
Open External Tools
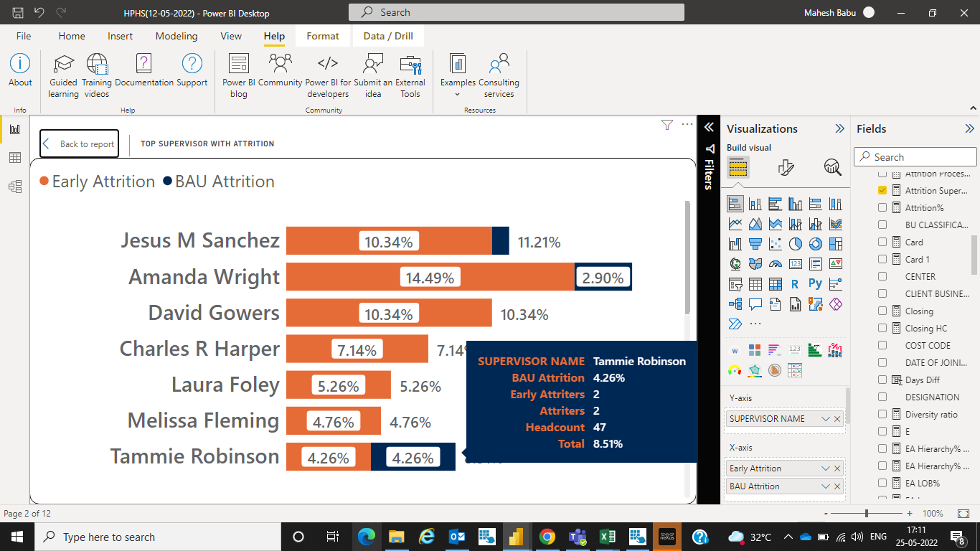point(410,75)
